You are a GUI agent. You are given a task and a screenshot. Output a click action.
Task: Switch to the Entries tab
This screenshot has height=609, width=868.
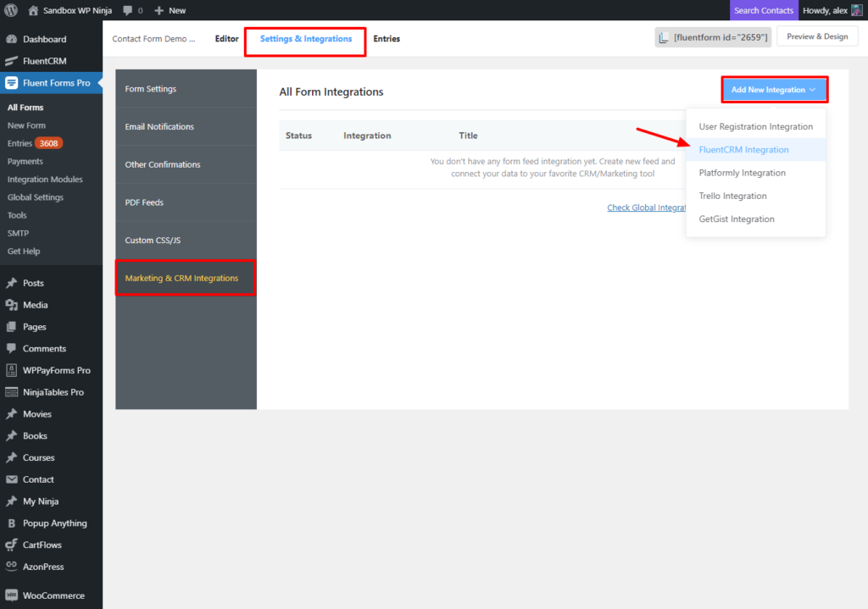coord(387,39)
